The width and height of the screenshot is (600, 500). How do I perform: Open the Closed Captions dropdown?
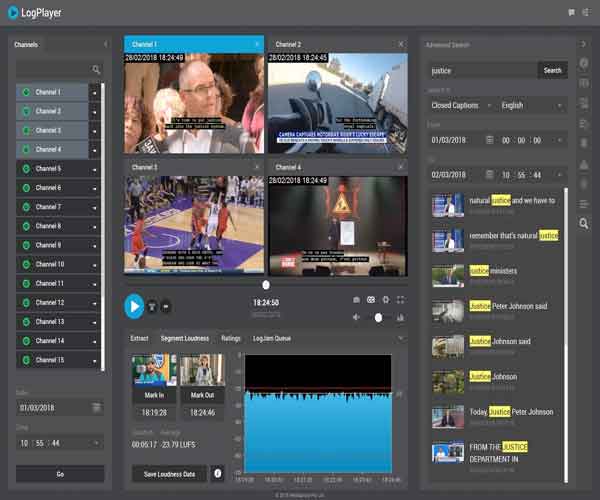(461, 105)
